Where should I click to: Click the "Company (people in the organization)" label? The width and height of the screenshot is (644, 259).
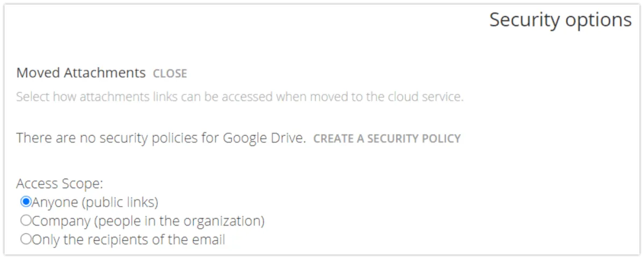[148, 220]
